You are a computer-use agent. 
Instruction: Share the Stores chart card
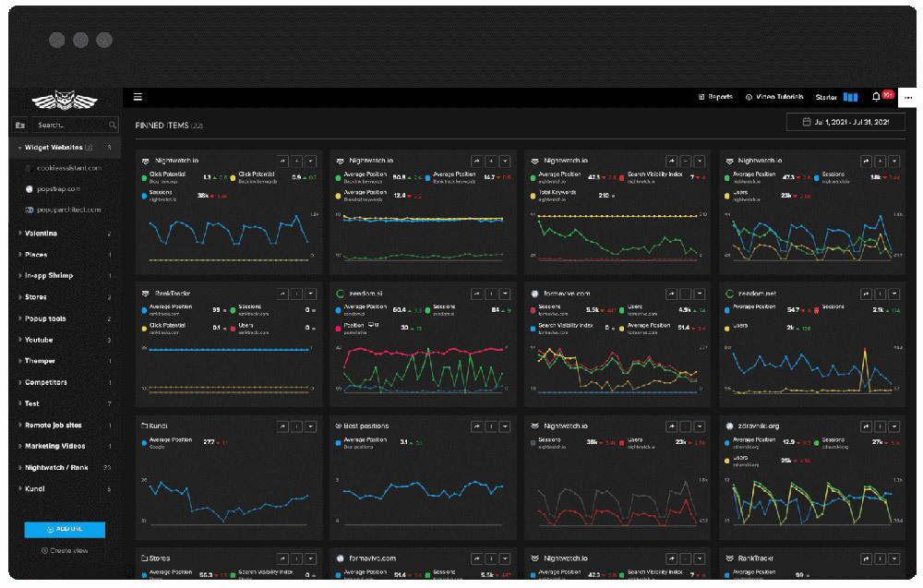pos(282,558)
